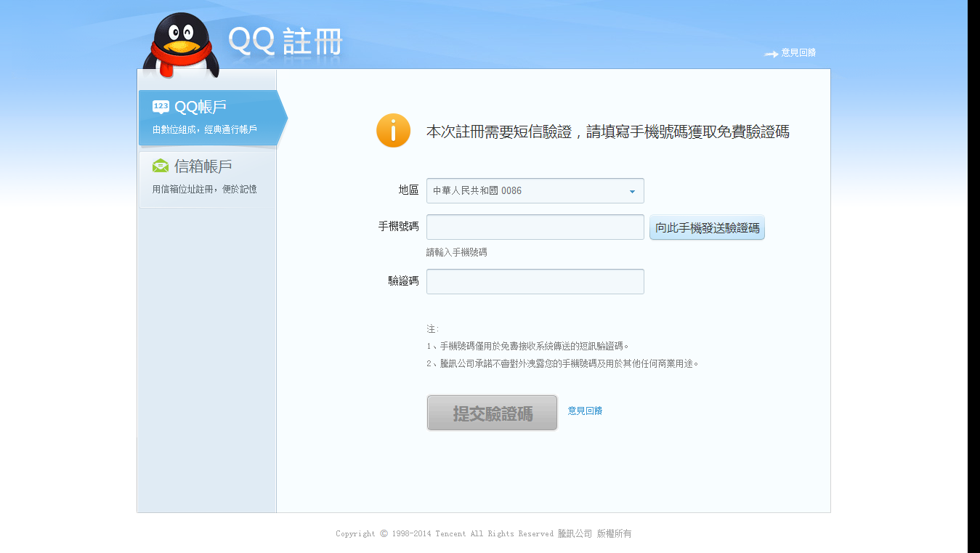Screen dimensions: 980x553
Task: Expand the 中華人民共和國 0086 country selector
Action: (x=535, y=190)
